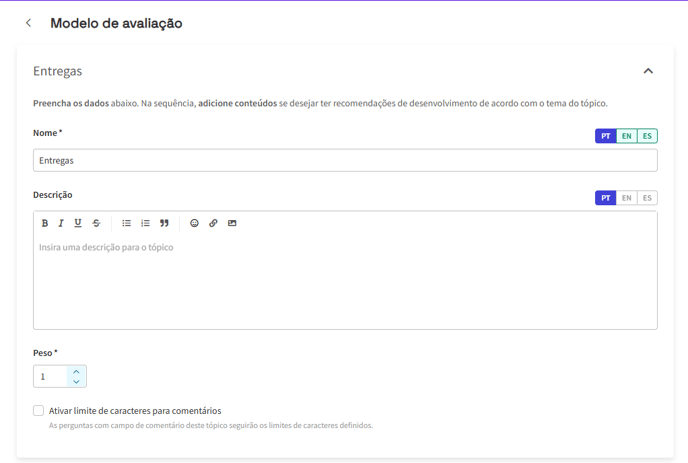Click the Ativar limite de caracteres label
This screenshot has height=463, width=688.
[x=135, y=411]
